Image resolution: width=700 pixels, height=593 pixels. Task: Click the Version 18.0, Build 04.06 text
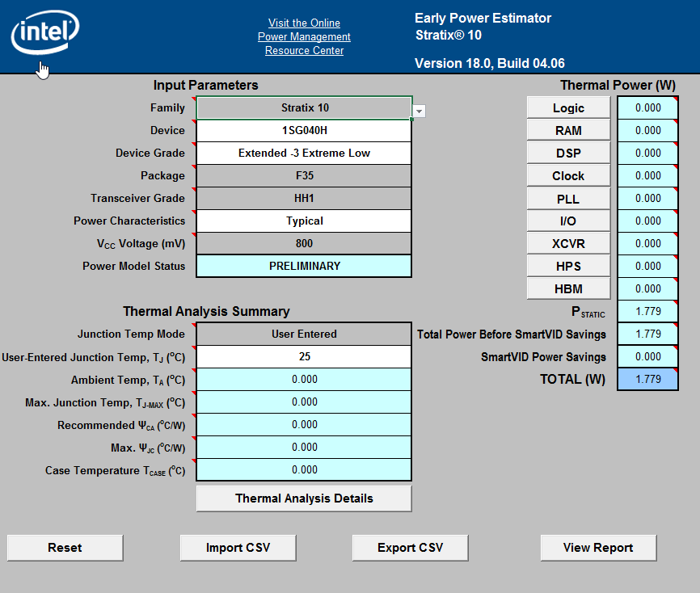point(490,63)
